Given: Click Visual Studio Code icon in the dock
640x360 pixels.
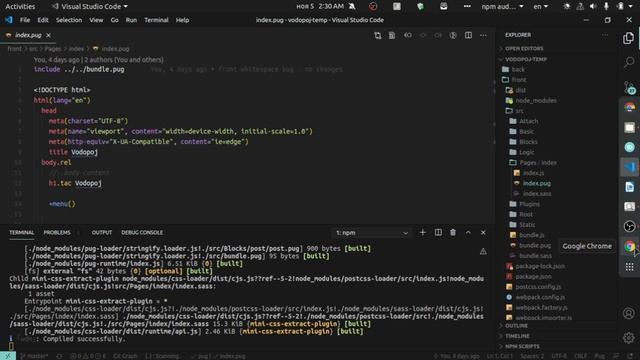Looking at the screenshot, I should pos(629,167).
